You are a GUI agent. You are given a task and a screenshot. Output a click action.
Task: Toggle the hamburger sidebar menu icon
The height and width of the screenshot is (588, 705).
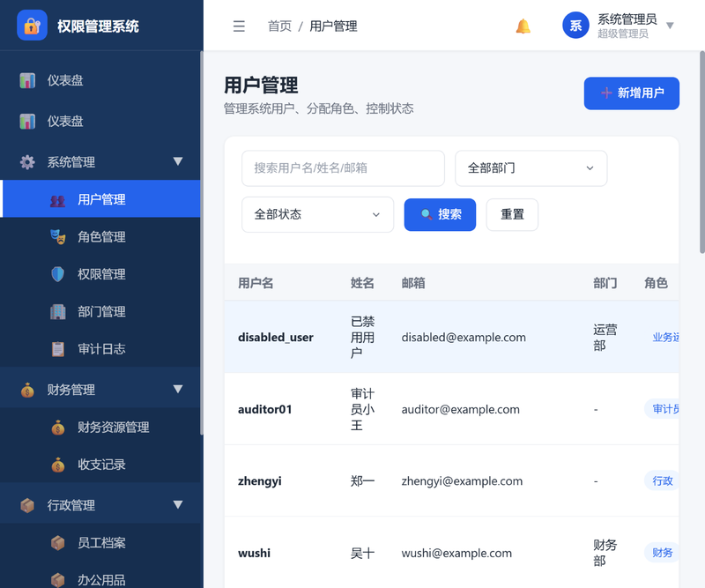239,26
